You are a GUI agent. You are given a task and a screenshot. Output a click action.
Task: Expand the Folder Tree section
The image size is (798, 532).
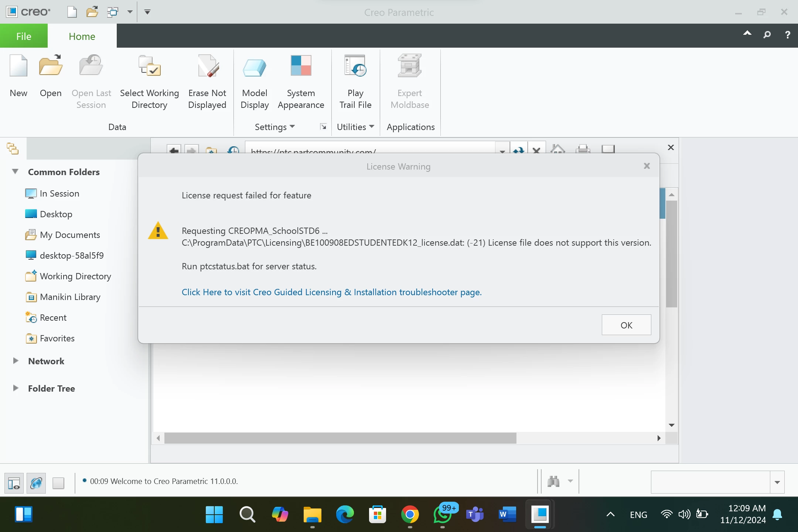click(16, 388)
